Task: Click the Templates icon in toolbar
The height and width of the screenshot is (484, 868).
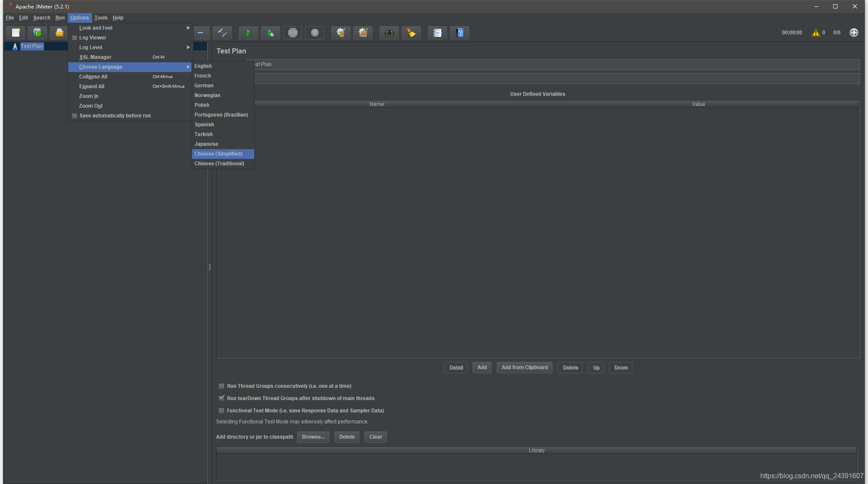Action: pos(37,33)
